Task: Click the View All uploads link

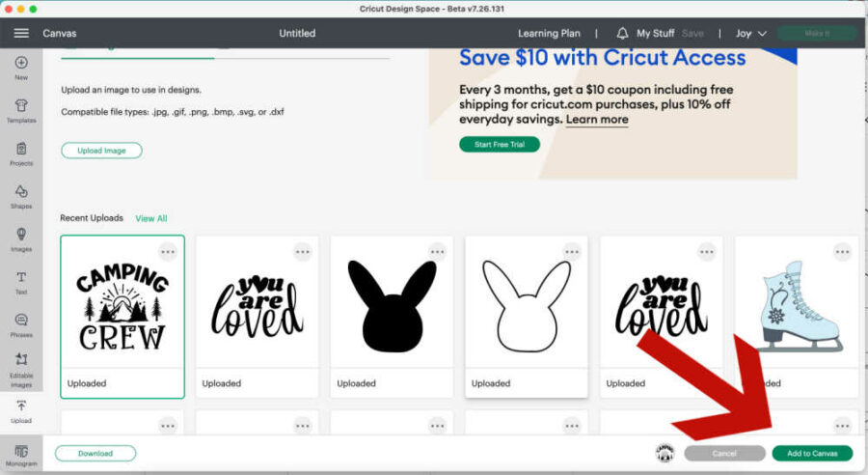Action: (x=151, y=218)
